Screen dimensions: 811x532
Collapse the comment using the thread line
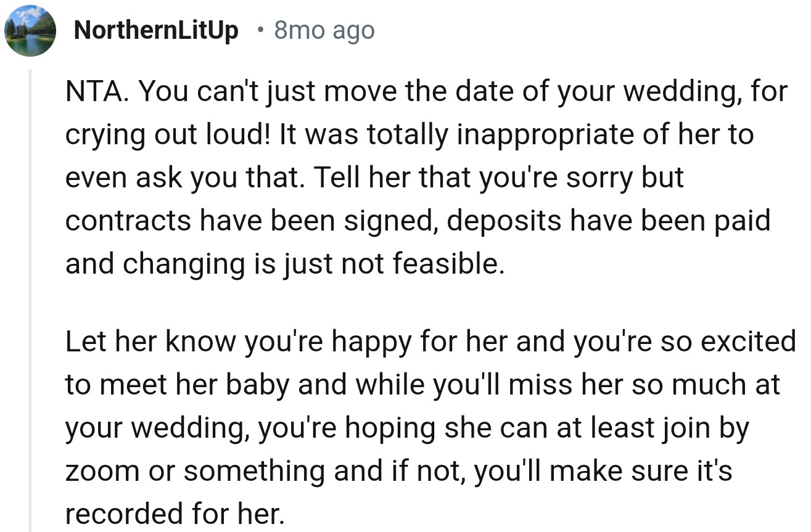(x=31, y=296)
